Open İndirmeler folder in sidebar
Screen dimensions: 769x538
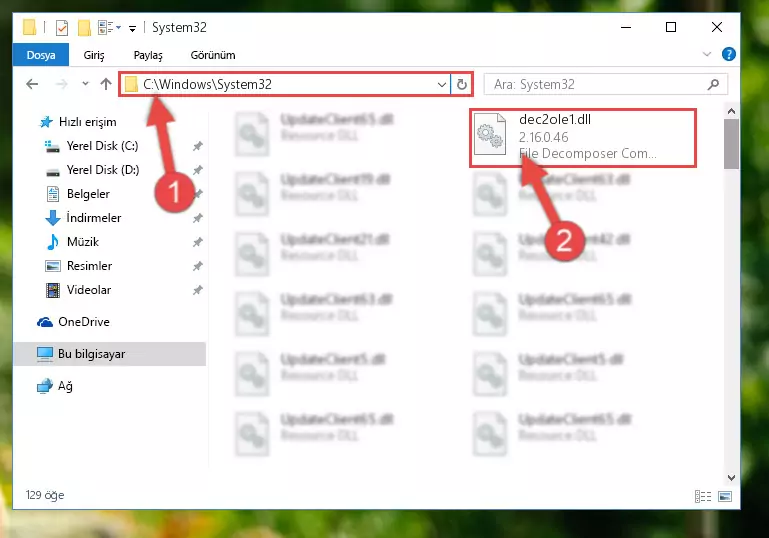[x=93, y=218]
